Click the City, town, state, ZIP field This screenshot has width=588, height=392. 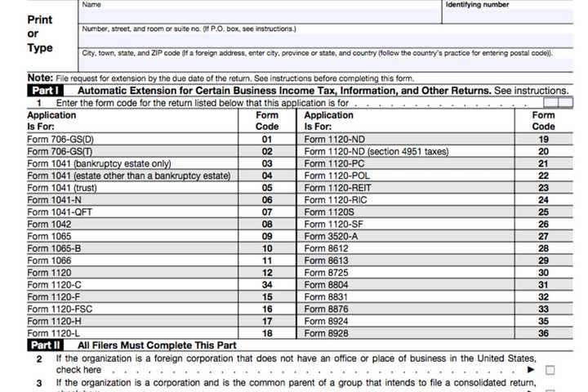(326, 64)
